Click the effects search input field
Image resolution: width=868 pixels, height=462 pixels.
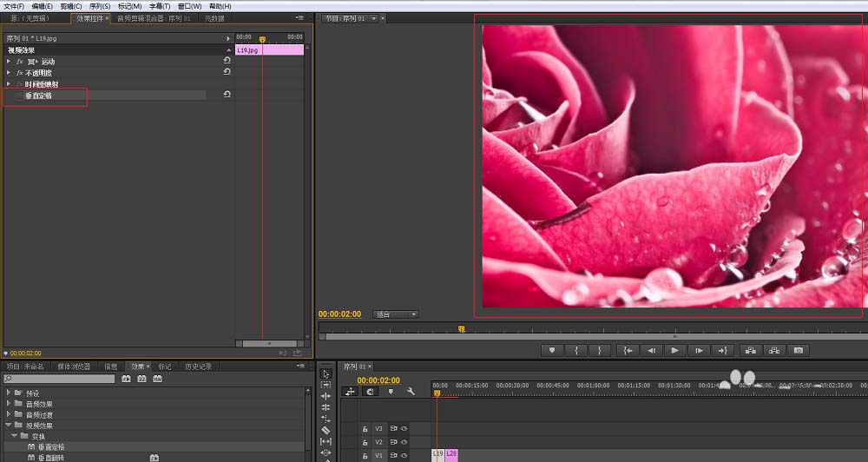[x=59, y=379]
